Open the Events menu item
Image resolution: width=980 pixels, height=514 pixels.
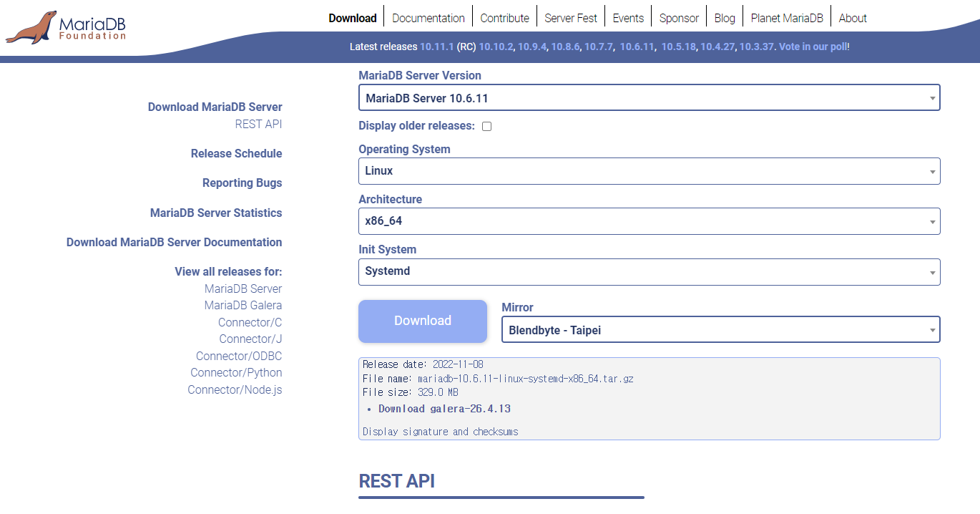[628, 18]
